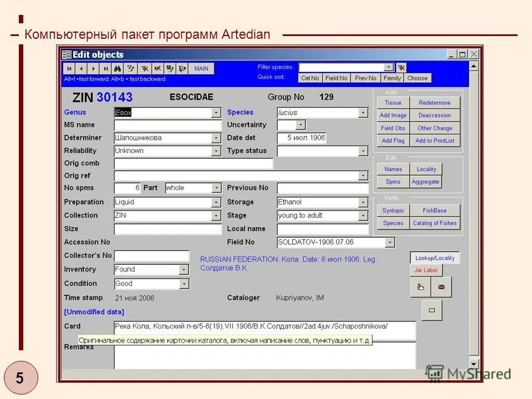532x399 pixels.
Task: Open the Locality edit button
Action: coord(426,170)
